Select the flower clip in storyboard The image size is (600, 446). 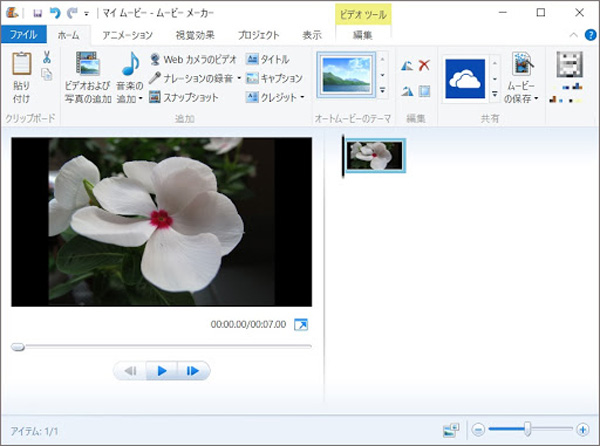[375, 156]
